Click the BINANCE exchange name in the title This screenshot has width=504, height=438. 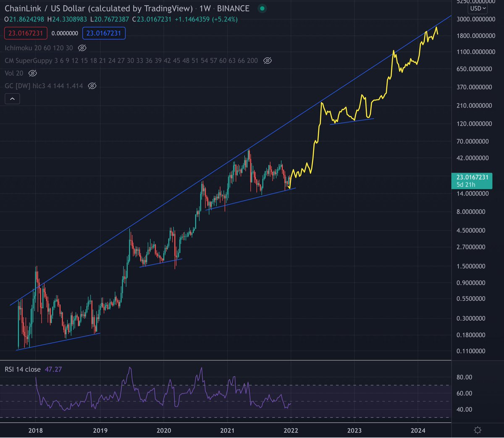pyautogui.click(x=234, y=8)
